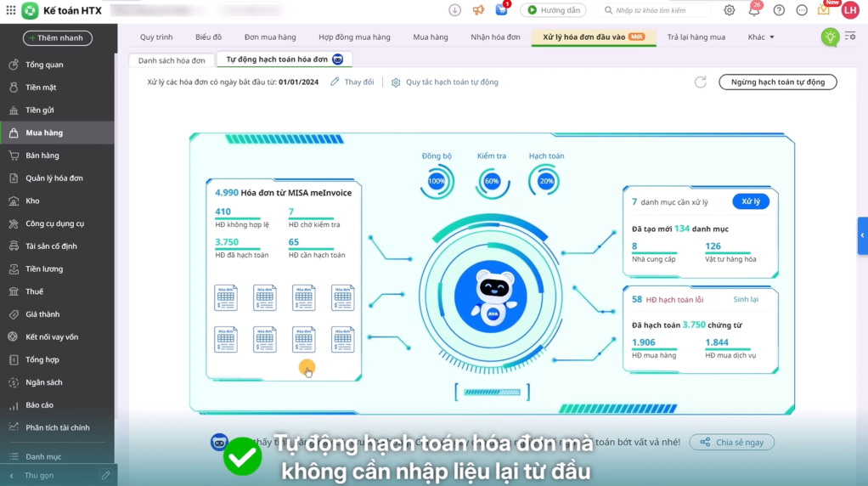This screenshot has width=868, height=486.
Task: Open the notifications bell icon
Action: click(x=754, y=10)
